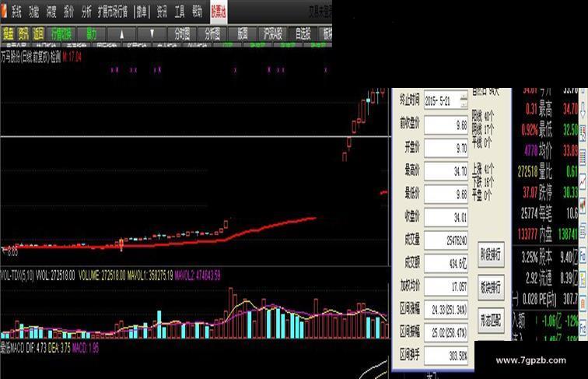Click the MACD DIF indicator label
This screenshot has width=588, height=379.
pyautogui.click(x=36, y=348)
